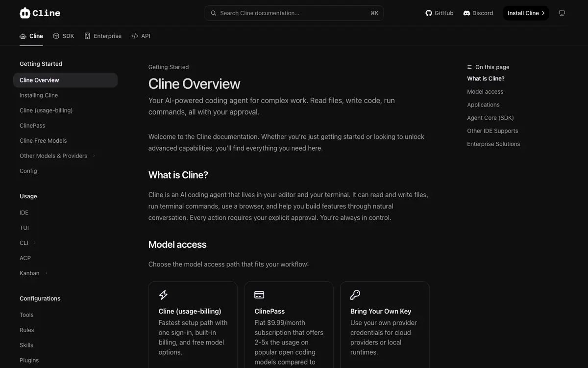
Task: Open IDE usage page
Action: [24, 213]
